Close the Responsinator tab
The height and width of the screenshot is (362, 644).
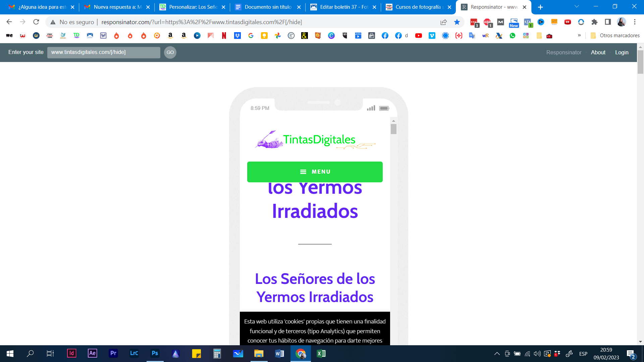[x=525, y=7]
